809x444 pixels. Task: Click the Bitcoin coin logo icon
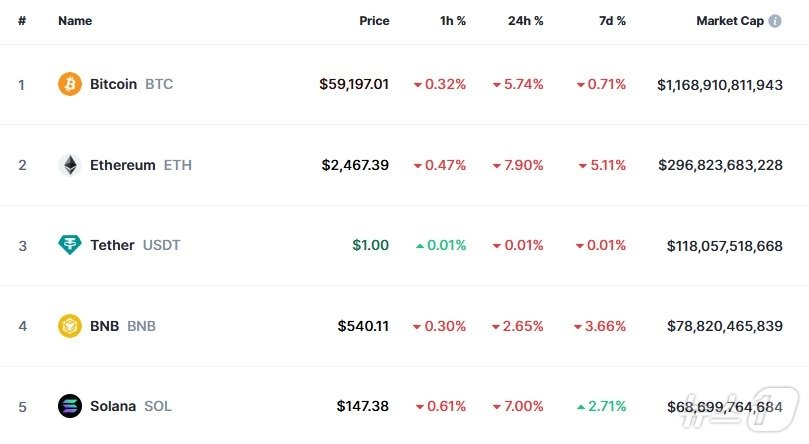(x=70, y=84)
